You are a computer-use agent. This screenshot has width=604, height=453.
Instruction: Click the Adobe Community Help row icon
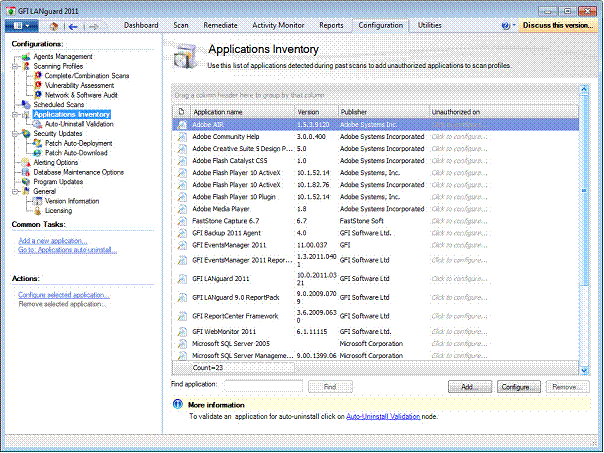click(182, 137)
